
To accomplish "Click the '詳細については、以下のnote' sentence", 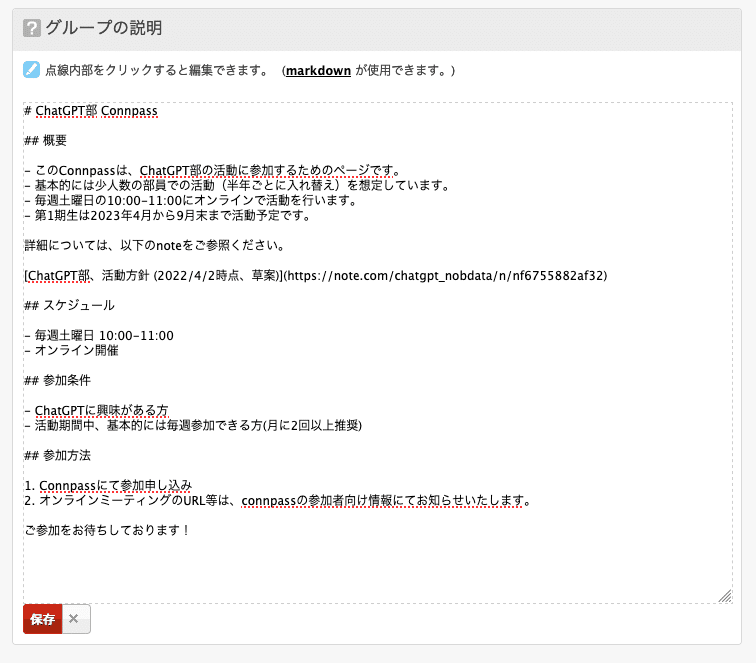I will click(155, 245).
